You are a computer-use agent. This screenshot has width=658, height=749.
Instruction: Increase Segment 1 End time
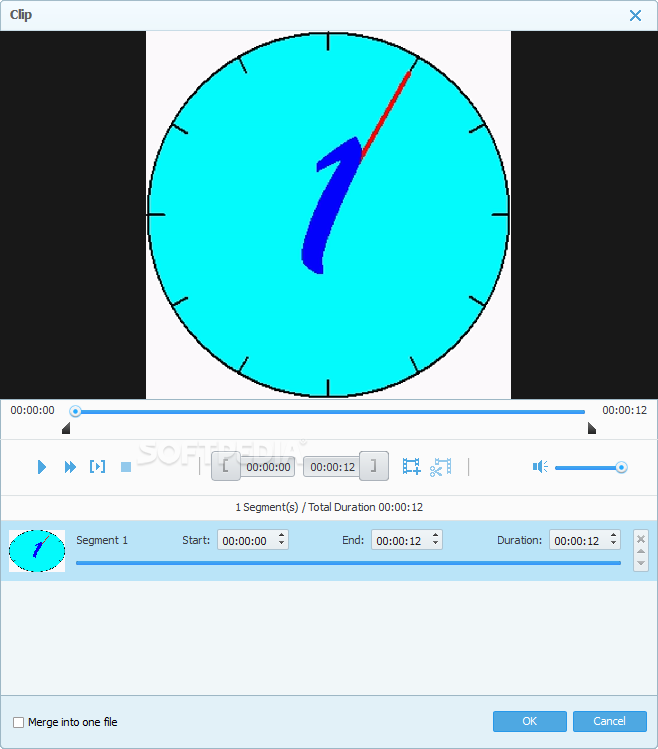click(x=435, y=535)
